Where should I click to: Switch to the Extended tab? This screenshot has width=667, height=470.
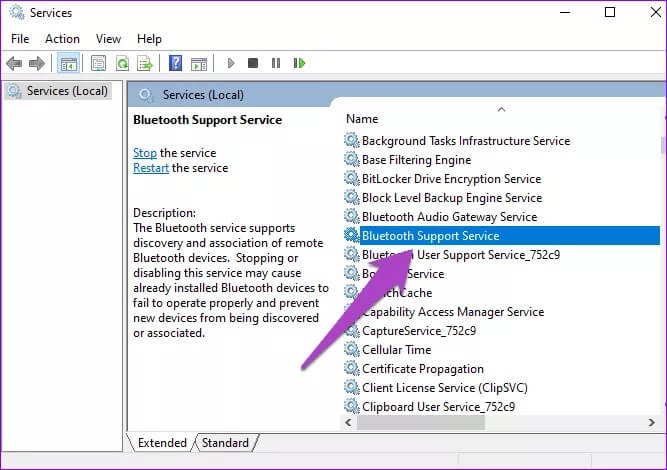[x=162, y=443]
